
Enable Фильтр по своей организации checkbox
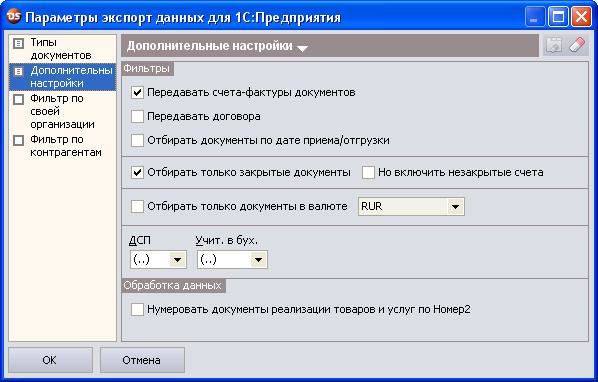(18, 100)
